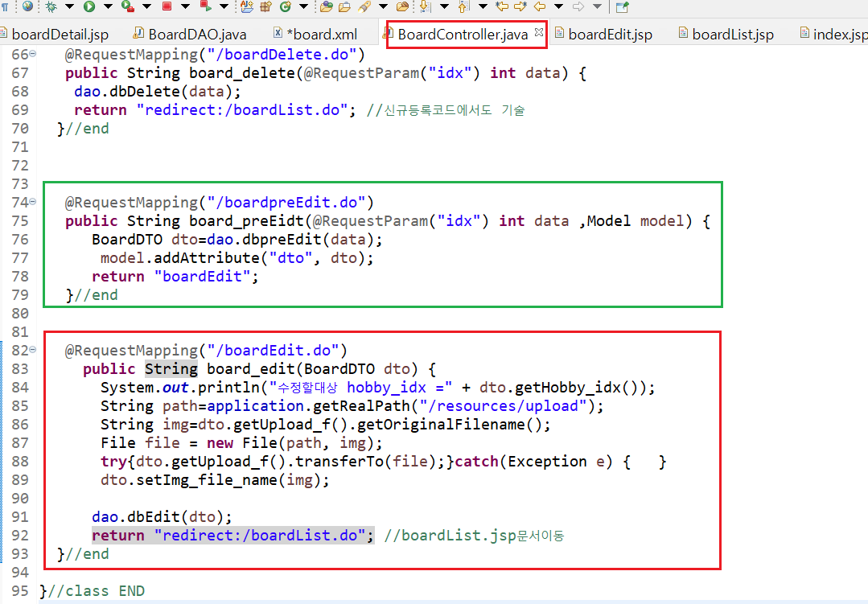Image resolution: width=868 pixels, height=604 pixels.
Task: Click New Java Project icon
Action: coord(247,6)
